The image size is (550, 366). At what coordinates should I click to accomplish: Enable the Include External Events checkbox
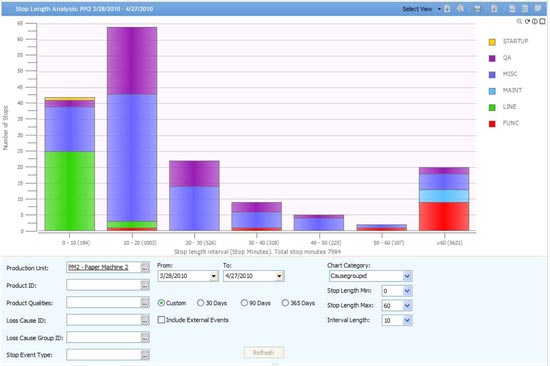click(x=161, y=320)
